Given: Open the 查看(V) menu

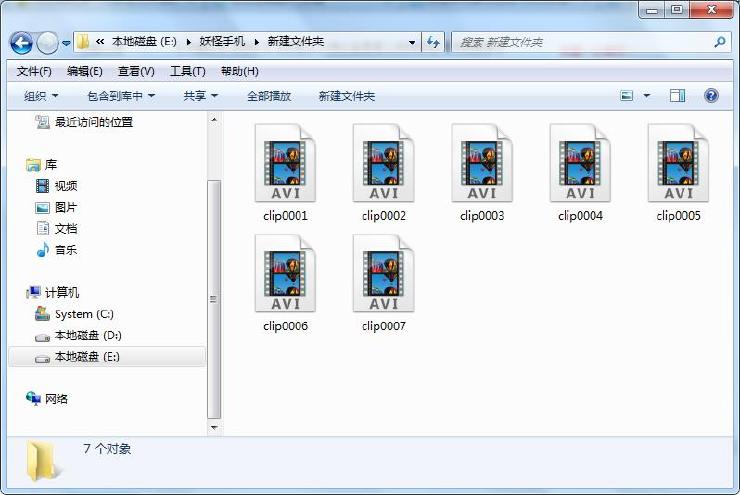Looking at the screenshot, I should (136, 71).
